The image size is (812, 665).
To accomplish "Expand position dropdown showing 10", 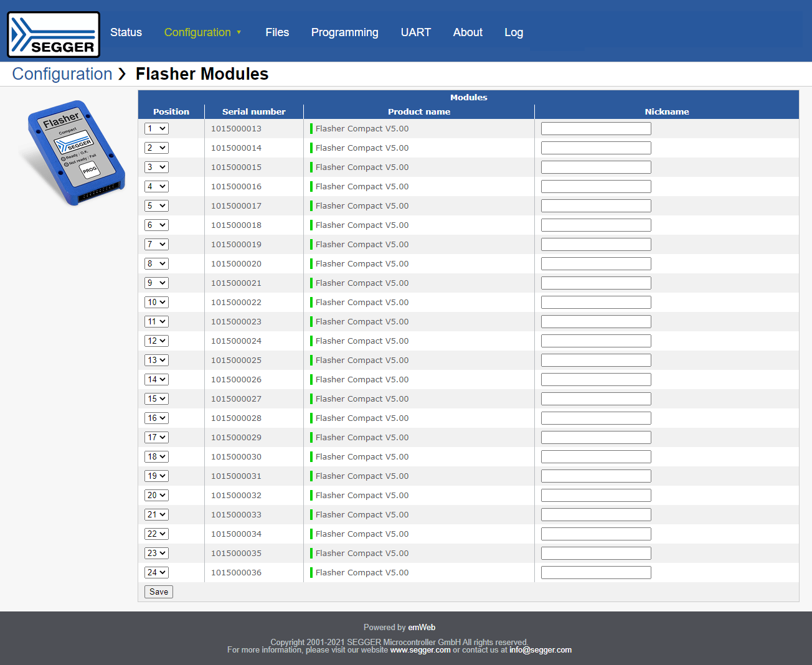I will click(x=156, y=303).
